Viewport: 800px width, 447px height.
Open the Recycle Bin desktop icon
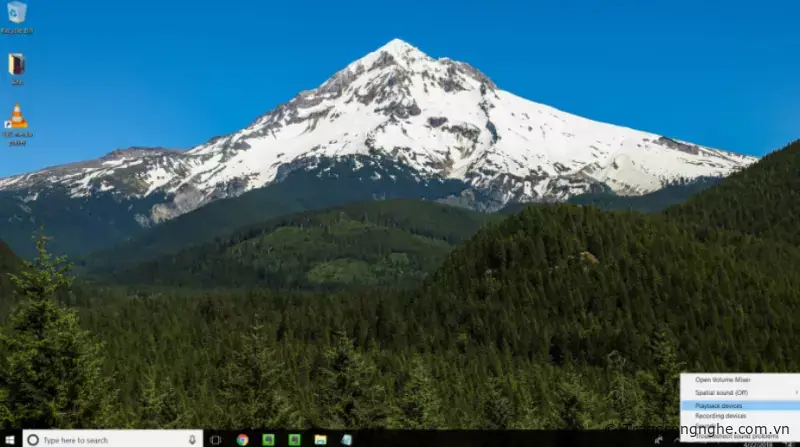tap(16, 14)
